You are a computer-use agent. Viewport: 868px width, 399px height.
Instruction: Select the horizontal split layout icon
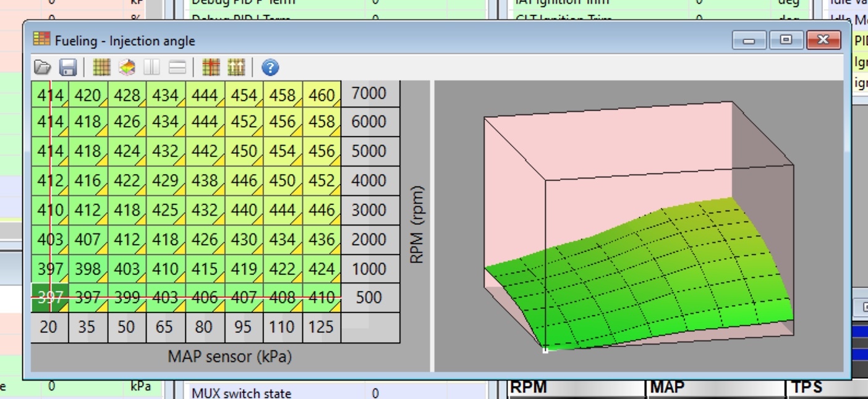click(177, 67)
